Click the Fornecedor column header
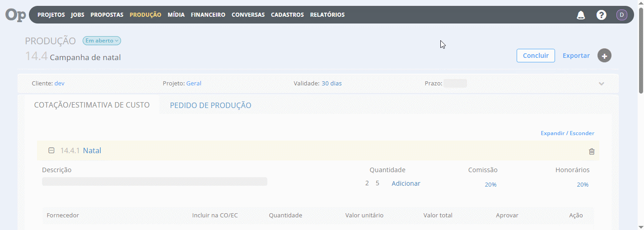The height and width of the screenshot is (230, 644). click(x=63, y=216)
